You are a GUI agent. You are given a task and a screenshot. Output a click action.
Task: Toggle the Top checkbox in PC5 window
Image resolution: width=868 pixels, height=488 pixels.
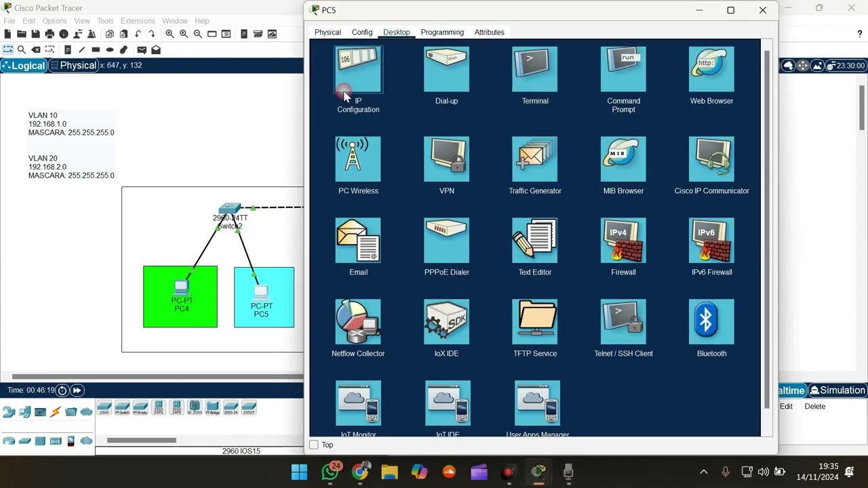tap(314, 445)
